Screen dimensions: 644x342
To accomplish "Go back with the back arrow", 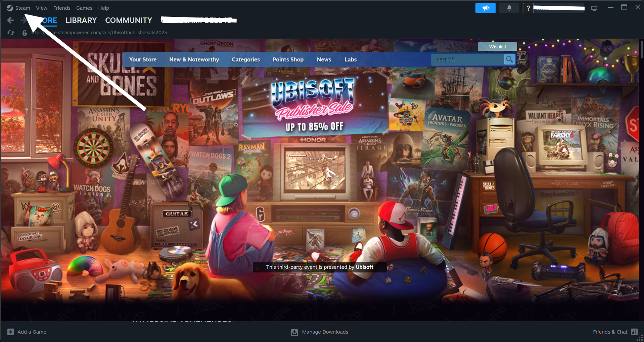I will 10,20.
